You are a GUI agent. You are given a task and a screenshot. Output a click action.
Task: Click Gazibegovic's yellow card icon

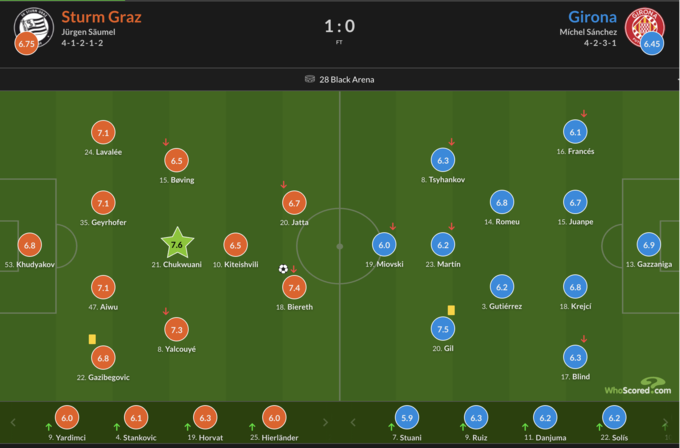(92, 339)
